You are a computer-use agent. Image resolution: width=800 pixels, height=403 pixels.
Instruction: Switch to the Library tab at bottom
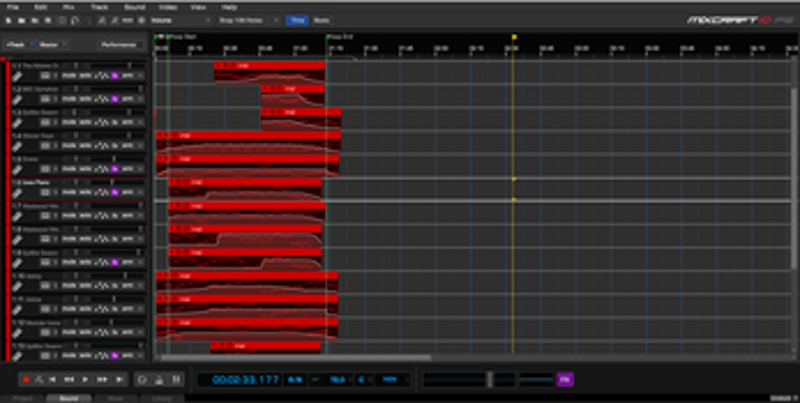163,398
